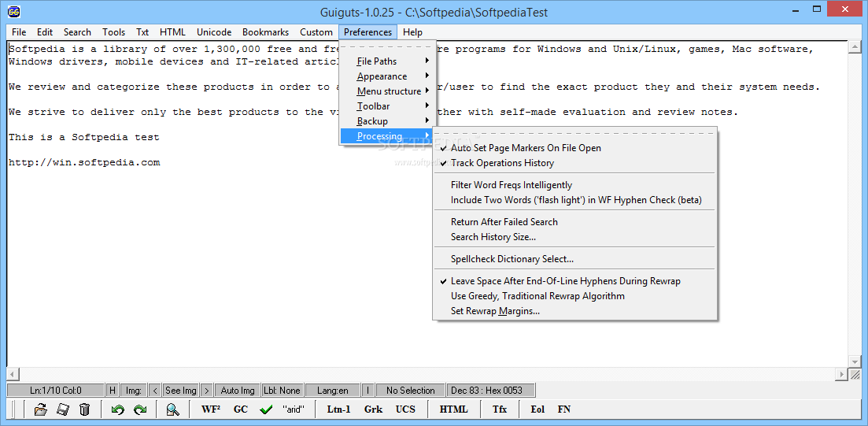
Task: Open the Tools menu
Action: tap(113, 32)
